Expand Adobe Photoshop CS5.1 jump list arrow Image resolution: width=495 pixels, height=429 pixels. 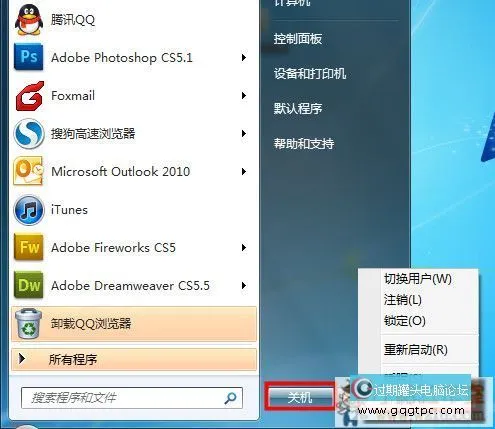tap(244, 58)
